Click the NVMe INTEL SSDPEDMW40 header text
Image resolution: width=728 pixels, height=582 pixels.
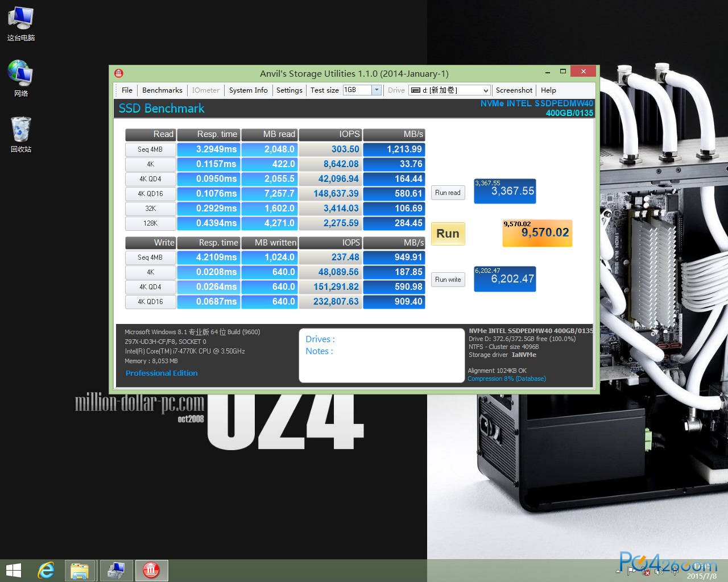536,103
